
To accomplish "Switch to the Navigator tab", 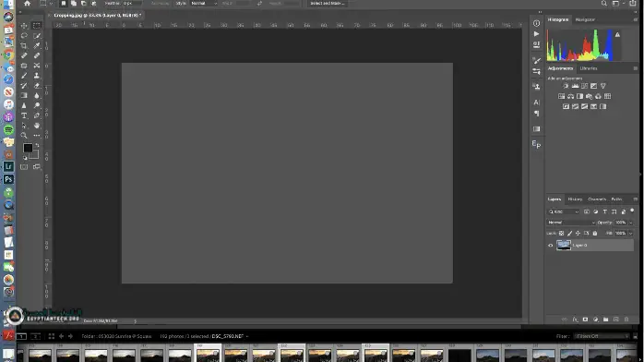I will pos(585,19).
